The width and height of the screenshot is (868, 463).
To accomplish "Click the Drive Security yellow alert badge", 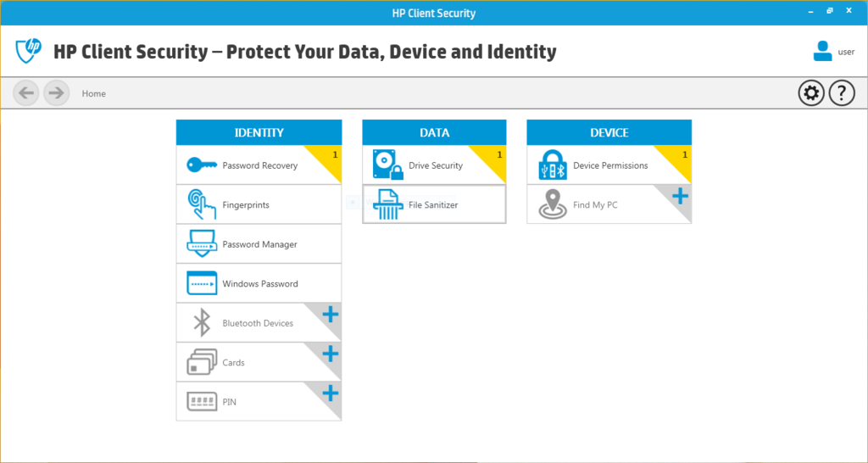I will 493,159.
